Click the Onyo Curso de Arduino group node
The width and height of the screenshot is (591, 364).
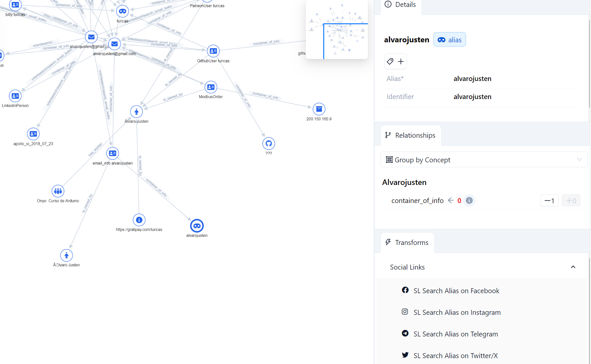pyautogui.click(x=58, y=191)
